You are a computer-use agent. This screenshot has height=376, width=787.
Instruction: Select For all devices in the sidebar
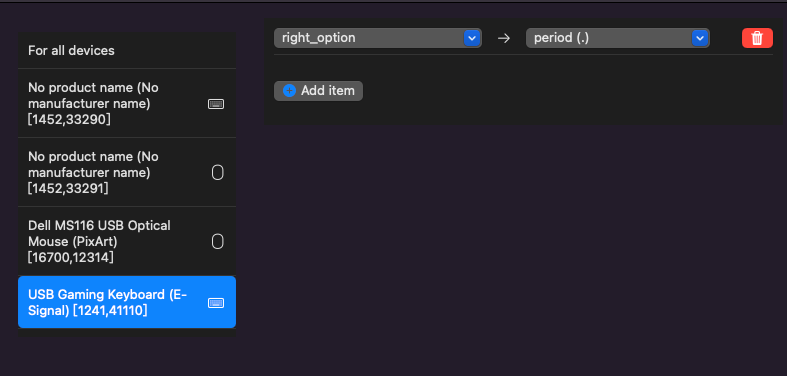[127, 50]
